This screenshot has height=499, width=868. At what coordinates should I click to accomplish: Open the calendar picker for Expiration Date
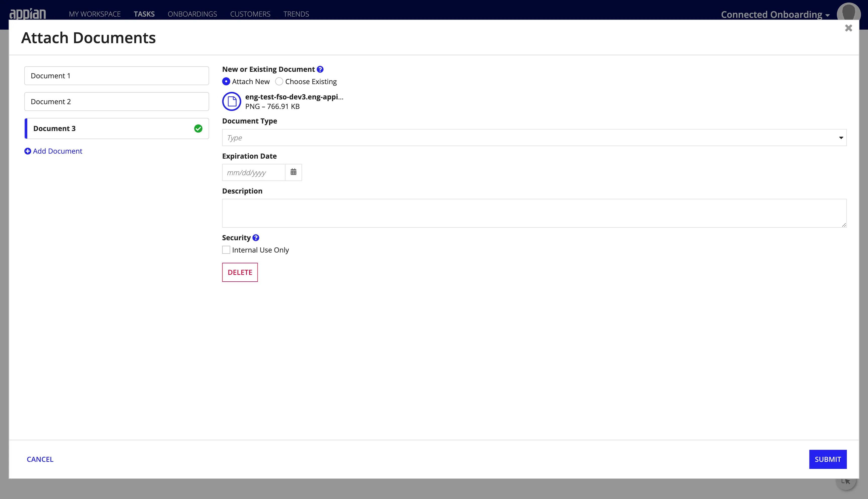point(293,172)
